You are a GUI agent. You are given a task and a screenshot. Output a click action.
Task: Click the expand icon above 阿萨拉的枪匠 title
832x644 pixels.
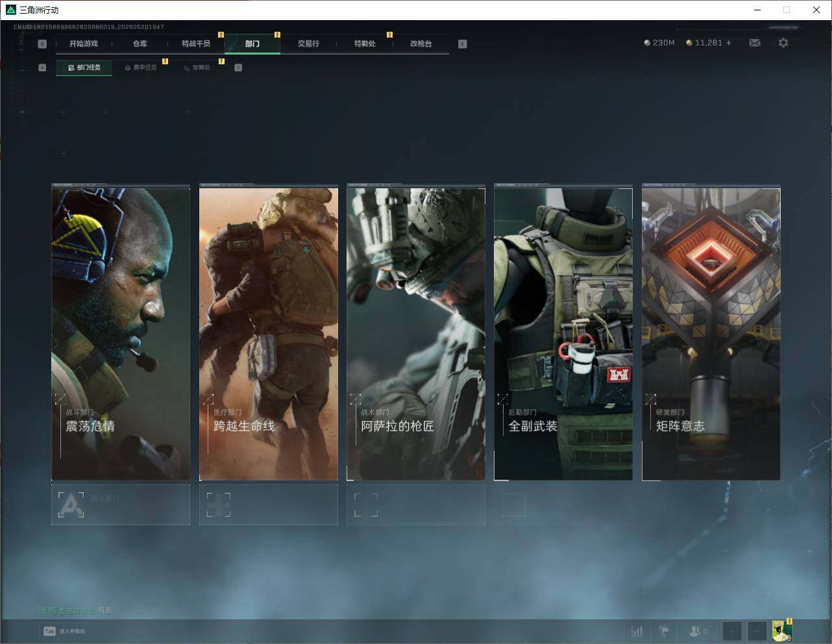tap(356, 399)
